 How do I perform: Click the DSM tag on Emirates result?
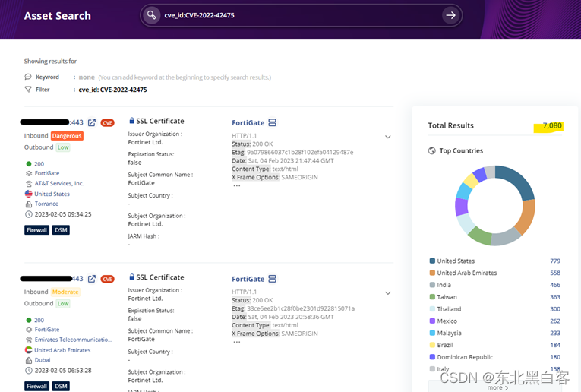click(x=61, y=387)
